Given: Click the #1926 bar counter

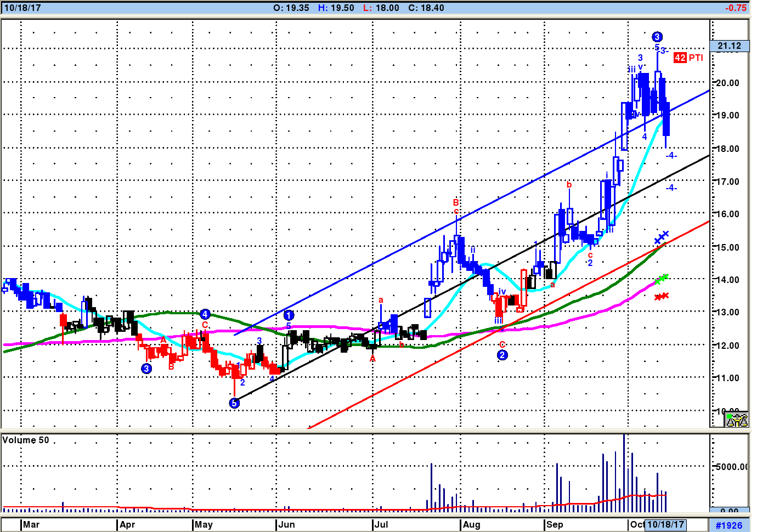Looking at the screenshot, I should [x=729, y=525].
